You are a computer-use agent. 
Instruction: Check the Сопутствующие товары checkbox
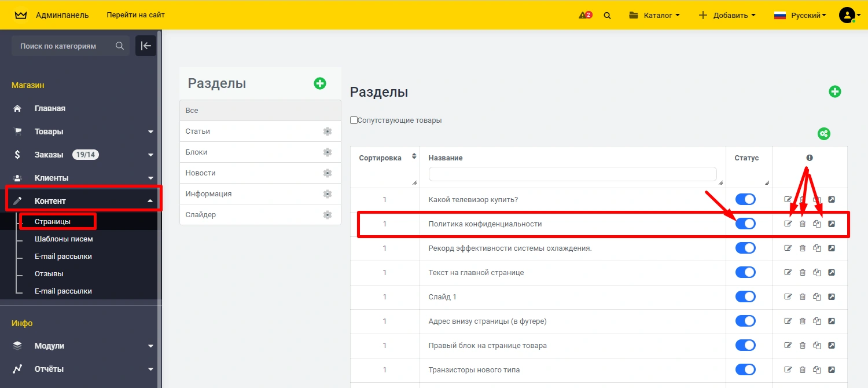tap(354, 120)
